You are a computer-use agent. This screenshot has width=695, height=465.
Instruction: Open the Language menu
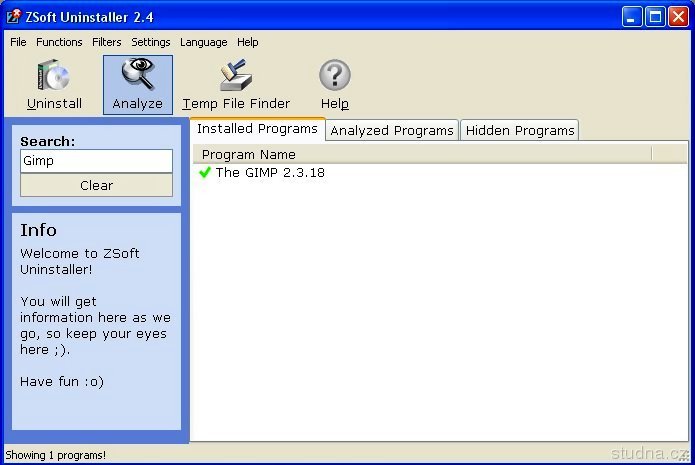203,42
